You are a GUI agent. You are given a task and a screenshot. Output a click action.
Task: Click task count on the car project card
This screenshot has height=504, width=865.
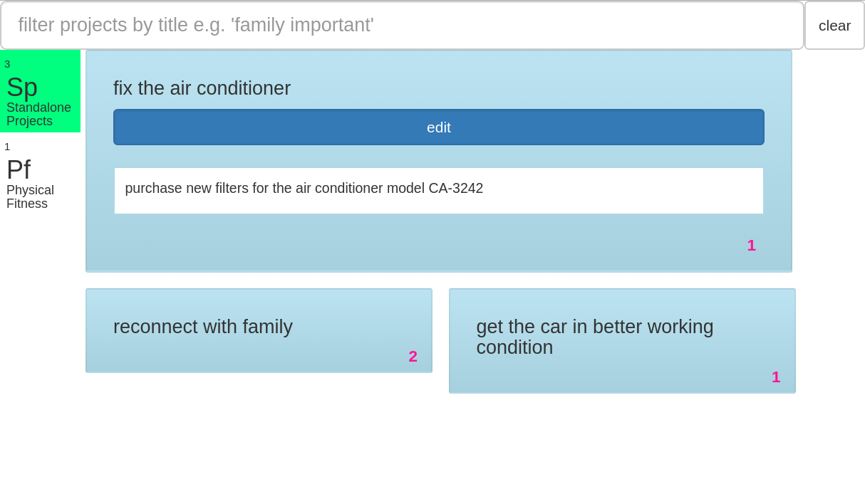(x=776, y=377)
